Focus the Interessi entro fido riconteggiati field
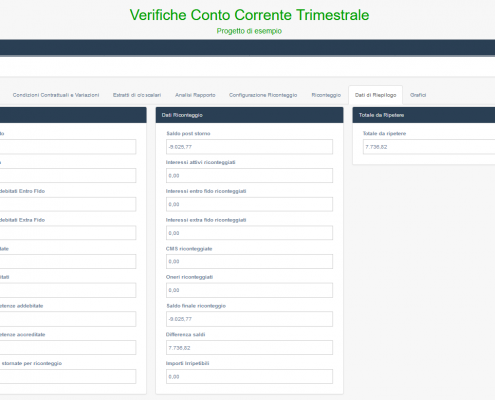Screen dimensions: 495x400 (249, 204)
